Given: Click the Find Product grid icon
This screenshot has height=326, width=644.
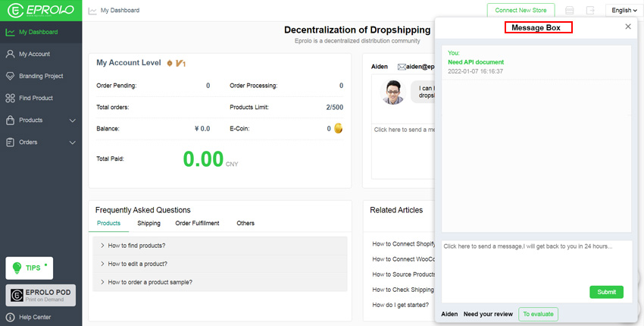Looking at the screenshot, I should click(11, 99).
